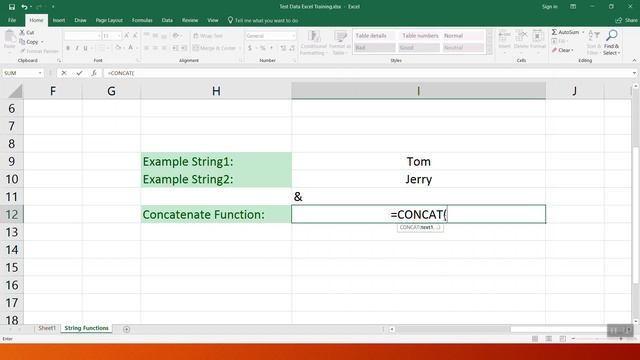Click the Copy command

(29, 42)
